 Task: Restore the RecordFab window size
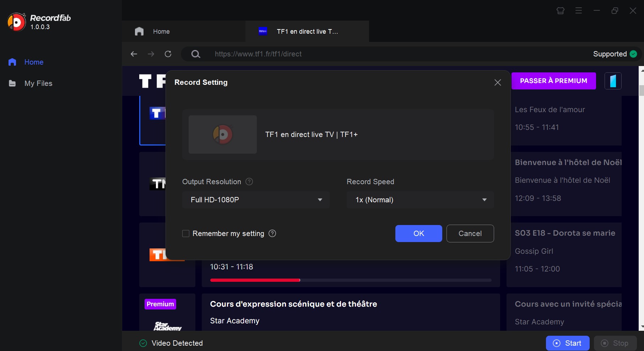coord(615,11)
